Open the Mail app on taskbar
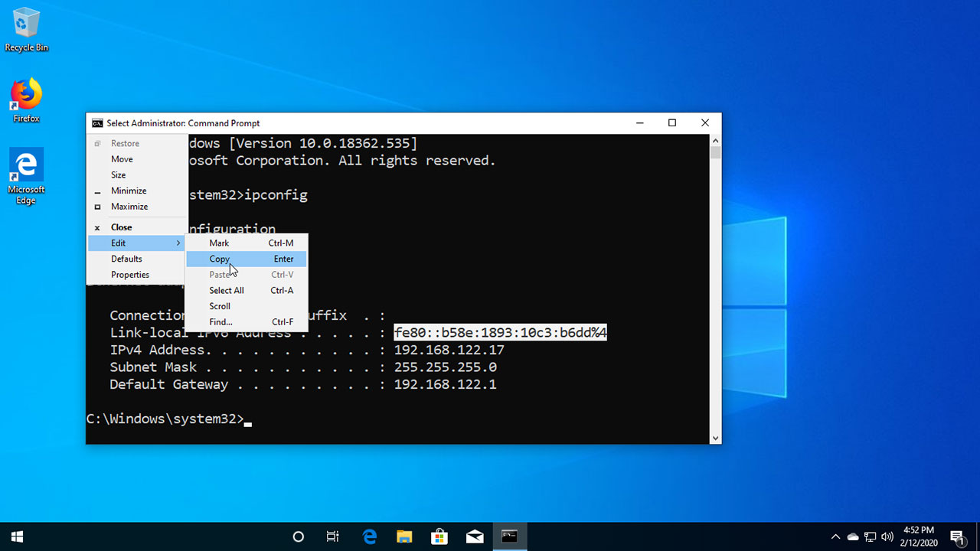Image resolution: width=980 pixels, height=551 pixels. click(475, 536)
